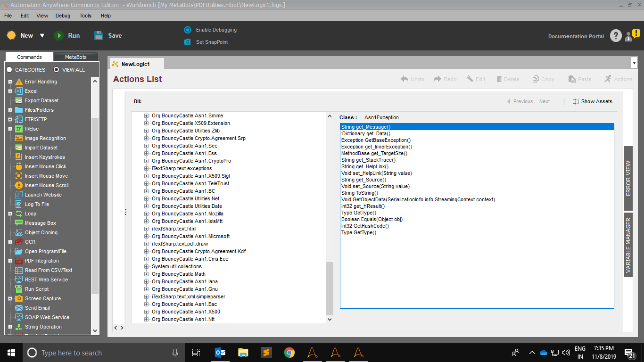Switch to the MetaBots tab
Screen dimensions: 644x362
click(x=75, y=57)
